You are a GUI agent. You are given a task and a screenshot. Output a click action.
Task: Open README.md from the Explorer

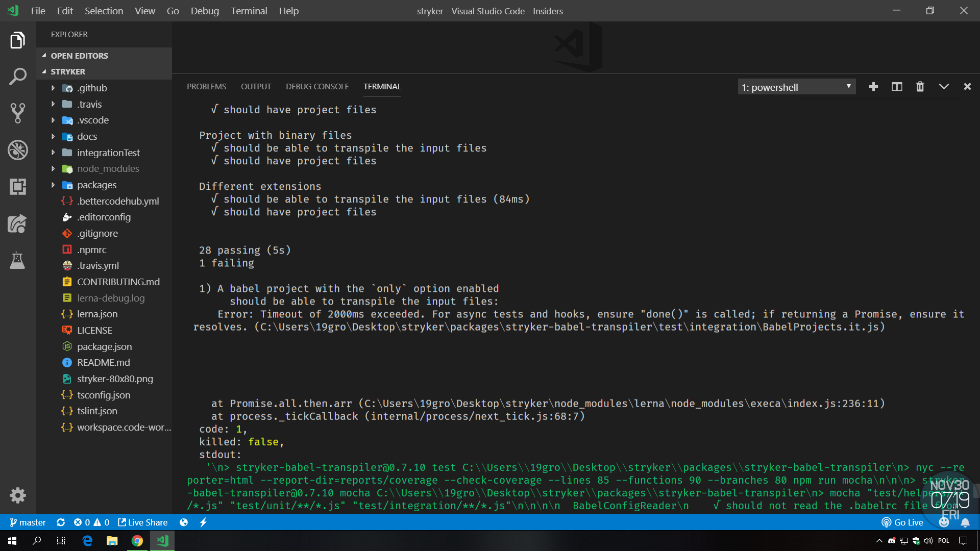pos(103,362)
